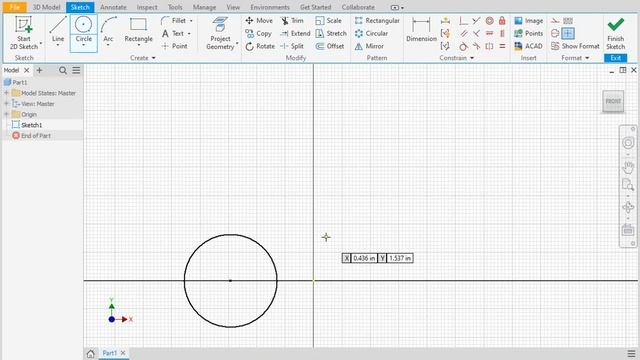Click the Fix constraint lock icon
640x360 pixels.
pos(502,20)
